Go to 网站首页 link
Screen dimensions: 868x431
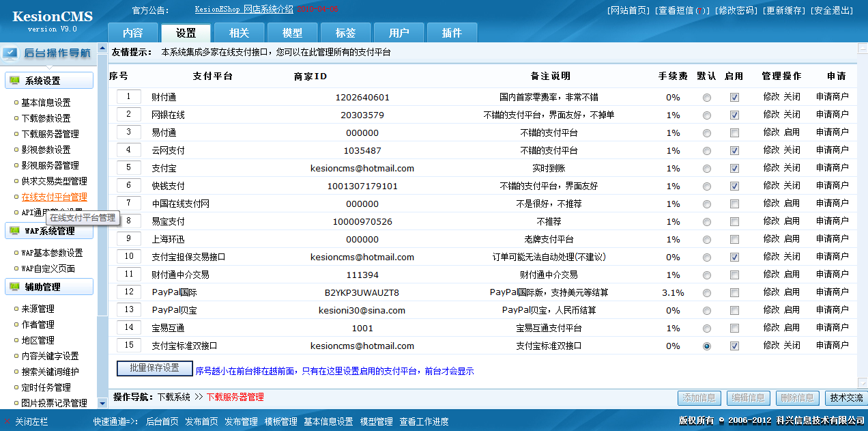click(628, 10)
